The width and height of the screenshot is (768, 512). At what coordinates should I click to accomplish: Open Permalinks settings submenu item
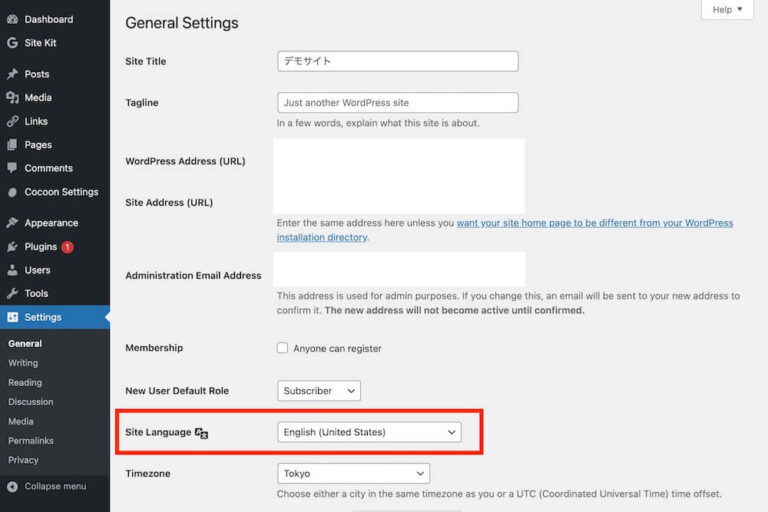click(x=31, y=441)
